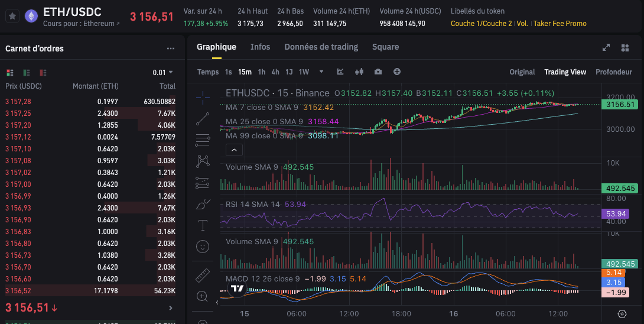
Task: Change candlestick chart type icon
Action: (359, 72)
